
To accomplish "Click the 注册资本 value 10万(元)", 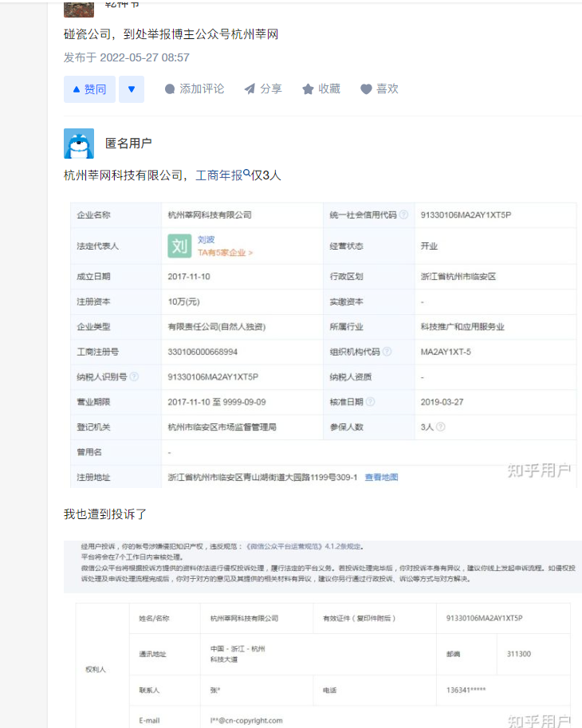I will (x=184, y=301).
